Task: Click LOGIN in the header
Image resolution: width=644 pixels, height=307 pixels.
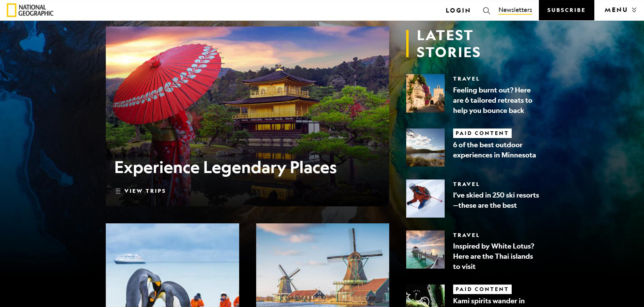Action: (x=458, y=11)
